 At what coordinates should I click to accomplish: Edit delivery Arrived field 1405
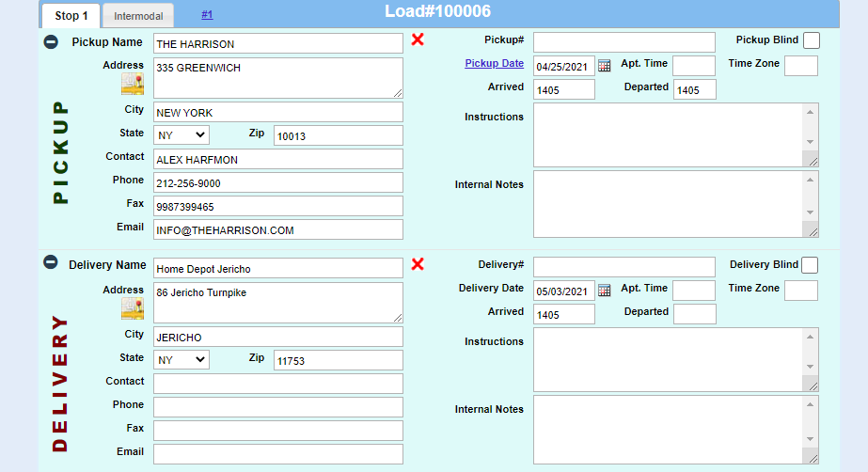pyautogui.click(x=564, y=314)
